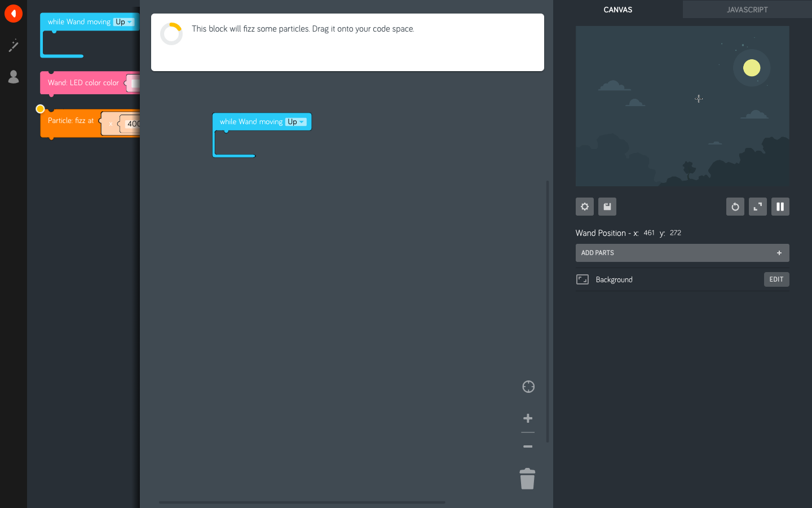This screenshot has width=812, height=508.
Task: Zoom out the code workspace
Action: click(x=528, y=446)
